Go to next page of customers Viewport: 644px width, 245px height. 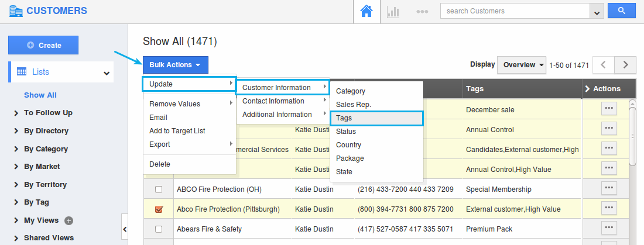pos(626,65)
